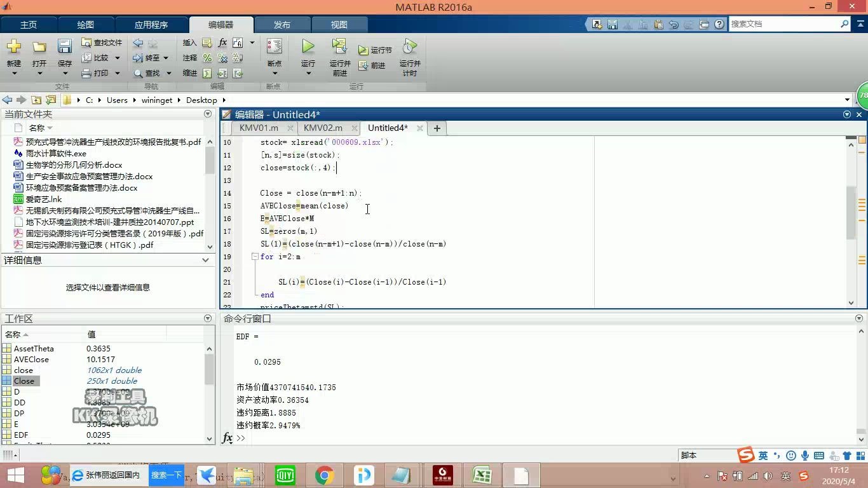
Task: Click the 打开 (Open) folder icon
Action: (39, 46)
